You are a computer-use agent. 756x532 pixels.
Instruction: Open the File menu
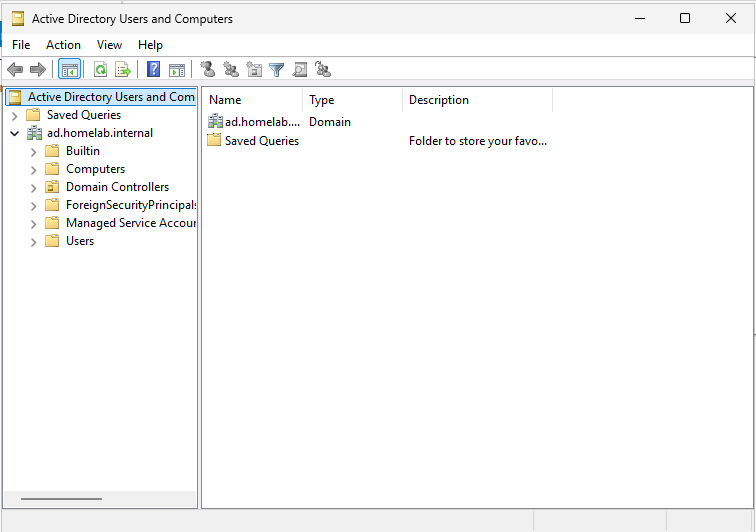click(x=21, y=45)
